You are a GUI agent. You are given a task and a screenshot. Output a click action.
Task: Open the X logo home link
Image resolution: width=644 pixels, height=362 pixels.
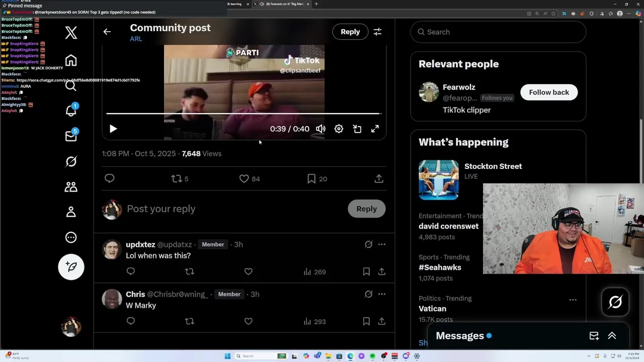(71, 33)
